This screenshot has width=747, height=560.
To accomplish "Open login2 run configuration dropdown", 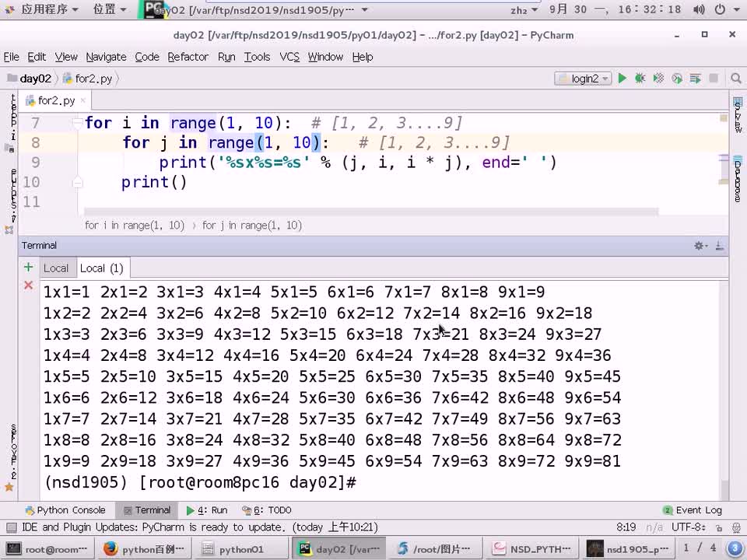I will pos(583,79).
